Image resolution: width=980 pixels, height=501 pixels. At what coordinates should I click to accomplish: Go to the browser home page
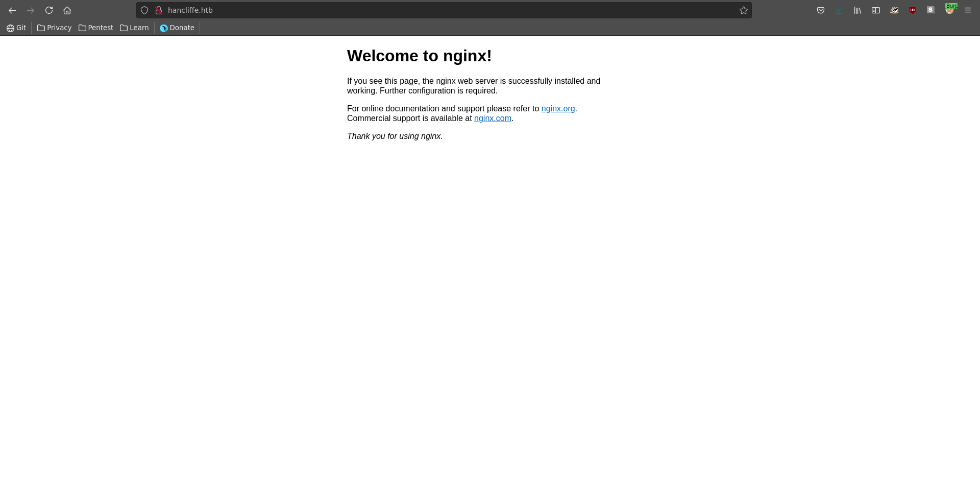[67, 10]
